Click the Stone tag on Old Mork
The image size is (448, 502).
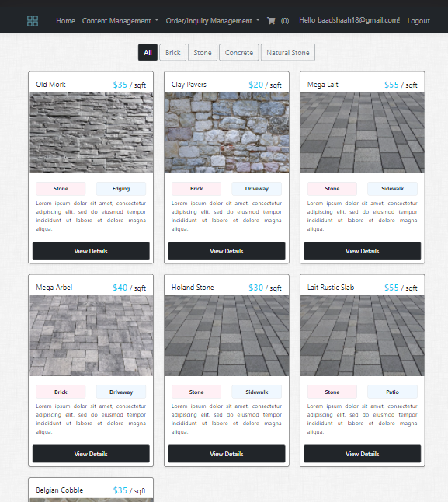[61, 189]
